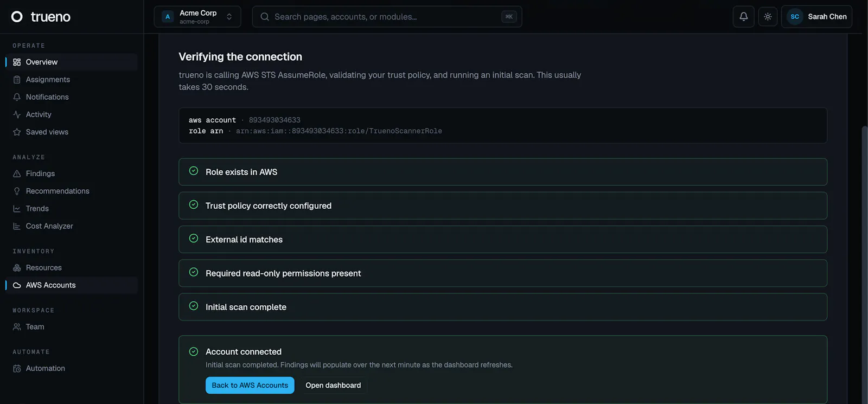Click check icon for Trust policy correctly configured
The height and width of the screenshot is (404, 868).
[194, 205]
